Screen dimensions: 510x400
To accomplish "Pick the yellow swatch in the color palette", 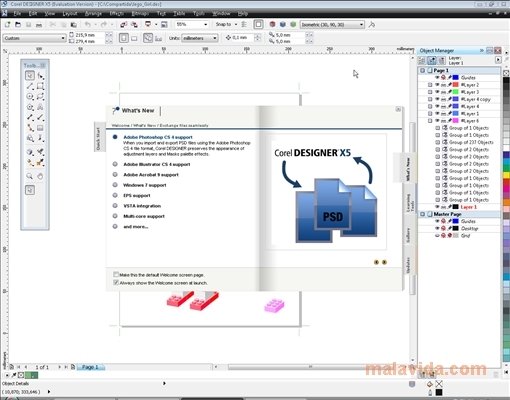I will (506, 175).
